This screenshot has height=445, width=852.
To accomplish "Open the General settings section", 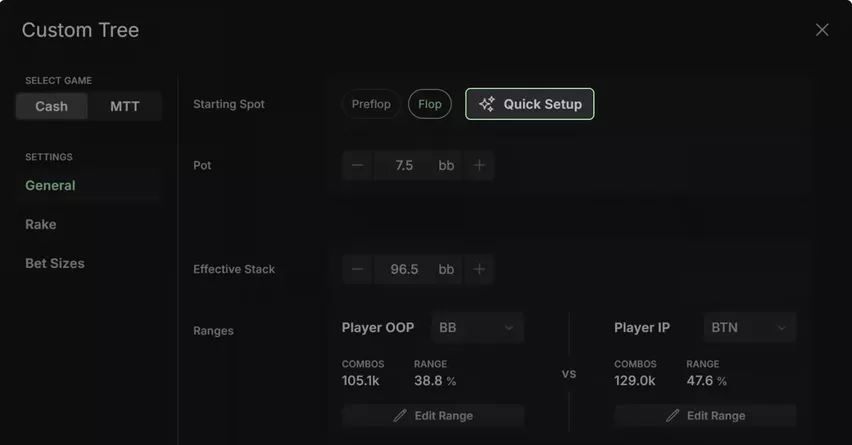I will [51, 185].
